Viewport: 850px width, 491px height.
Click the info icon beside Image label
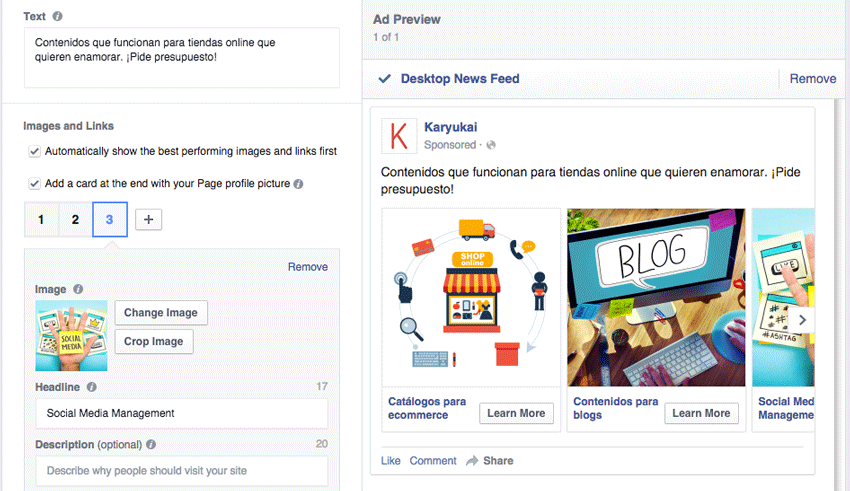[x=78, y=289]
